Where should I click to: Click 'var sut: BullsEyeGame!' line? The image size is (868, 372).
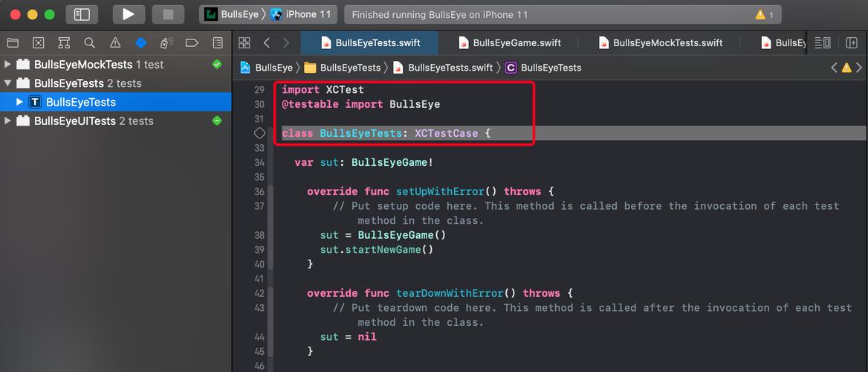pyautogui.click(x=363, y=162)
